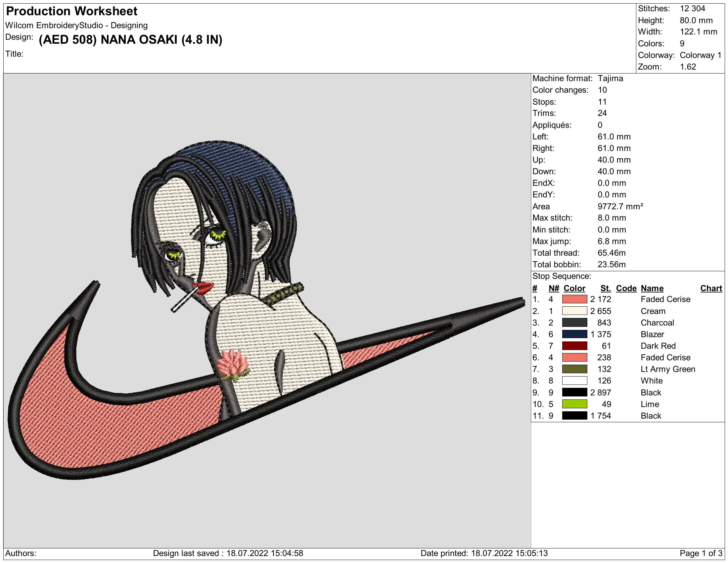Click the Trims value '24'
This screenshot has width=728, height=563.
coord(602,113)
